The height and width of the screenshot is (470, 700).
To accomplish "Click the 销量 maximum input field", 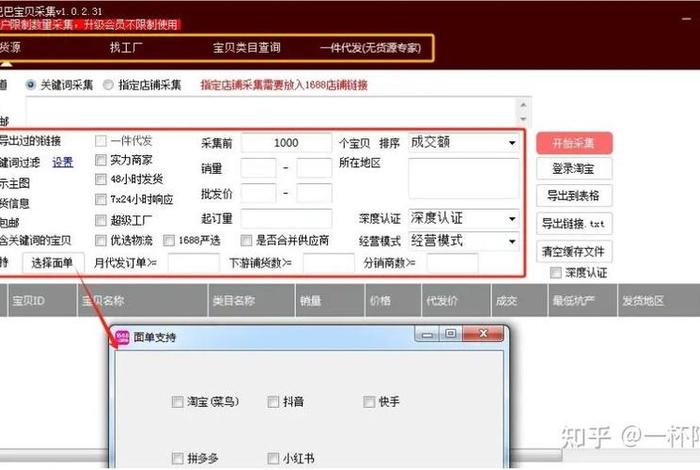I will point(314,168).
